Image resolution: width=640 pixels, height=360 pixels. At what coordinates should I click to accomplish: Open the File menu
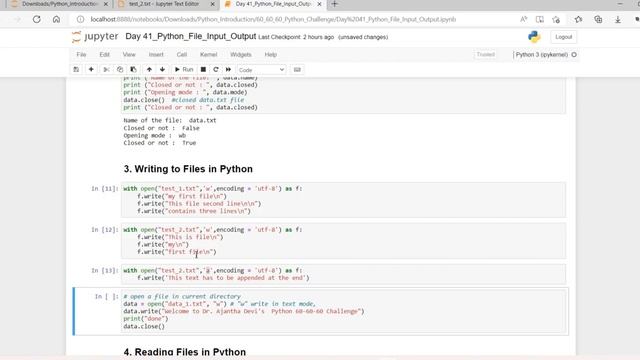81,54
